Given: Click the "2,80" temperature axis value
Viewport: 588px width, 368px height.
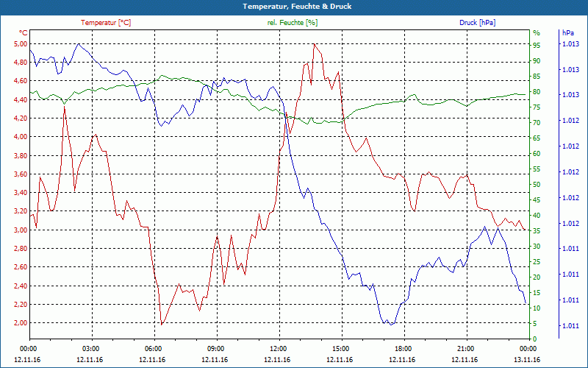Looking at the screenshot, I should tap(21, 249).
